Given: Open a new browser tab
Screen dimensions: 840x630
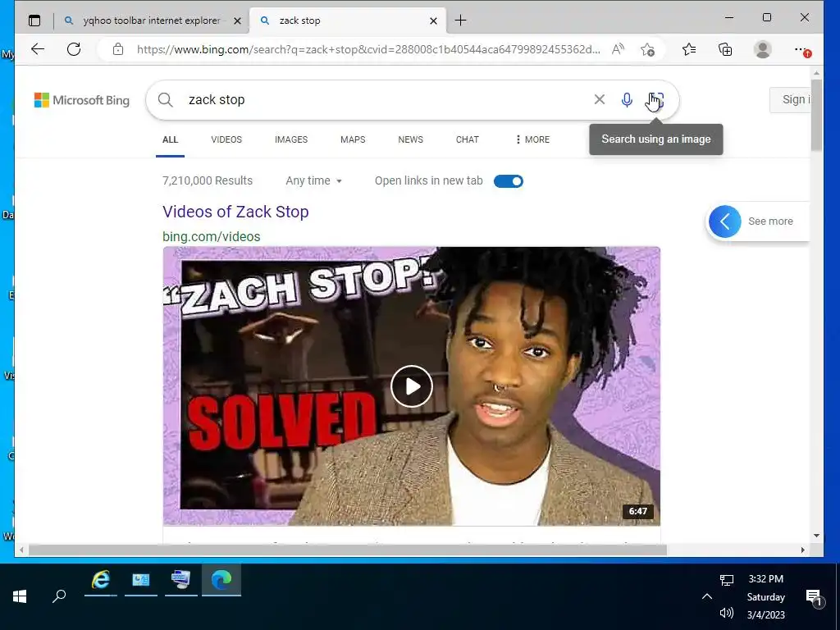Looking at the screenshot, I should click(x=461, y=21).
